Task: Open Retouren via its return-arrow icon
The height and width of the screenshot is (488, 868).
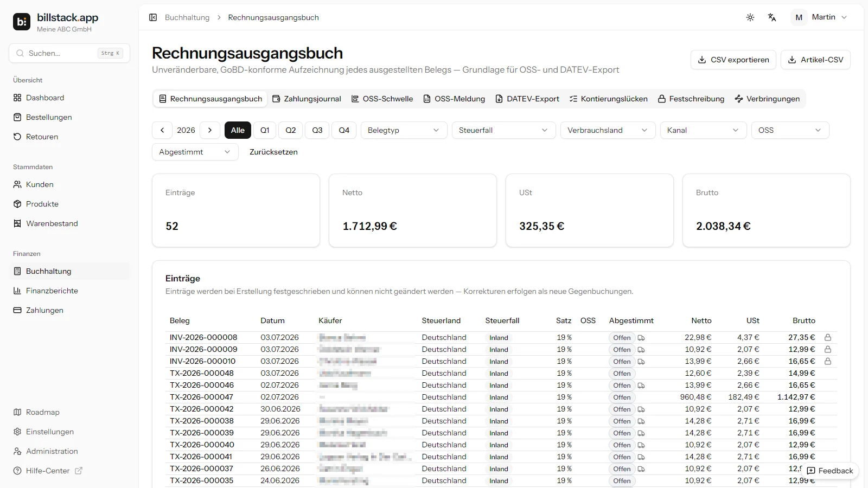Action: tap(17, 137)
